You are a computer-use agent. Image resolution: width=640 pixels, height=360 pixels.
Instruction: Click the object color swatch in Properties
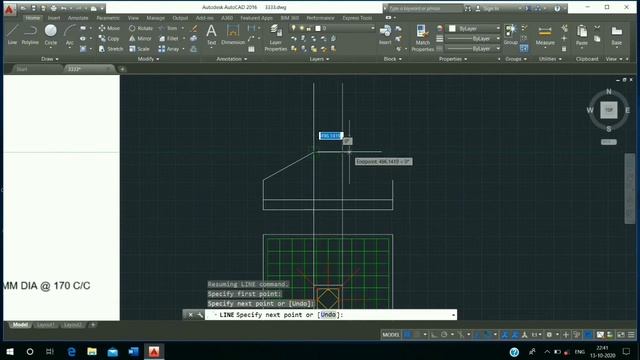click(x=452, y=29)
